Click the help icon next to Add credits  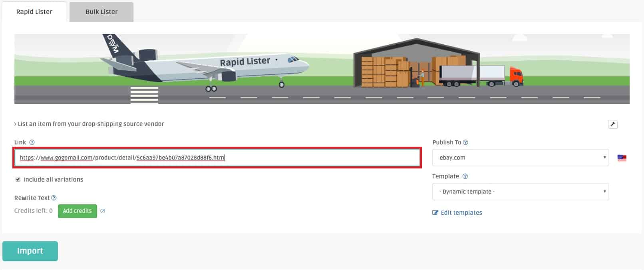103,211
